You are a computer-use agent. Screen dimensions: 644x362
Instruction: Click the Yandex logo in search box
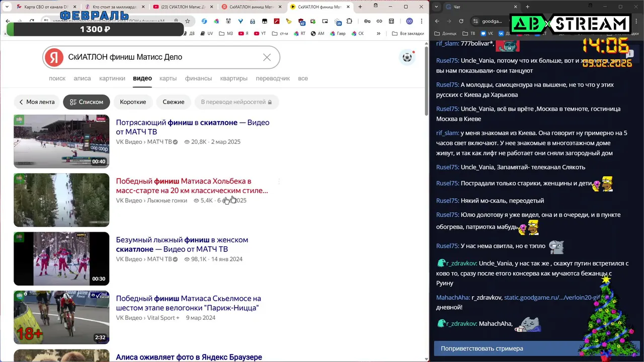tap(54, 57)
